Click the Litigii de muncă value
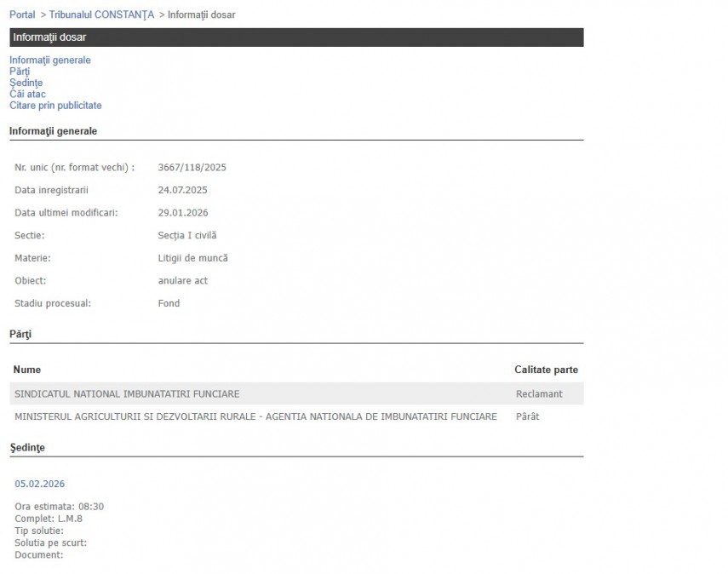Image resolution: width=728 pixels, height=574 pixels. (x=192, y=258)
